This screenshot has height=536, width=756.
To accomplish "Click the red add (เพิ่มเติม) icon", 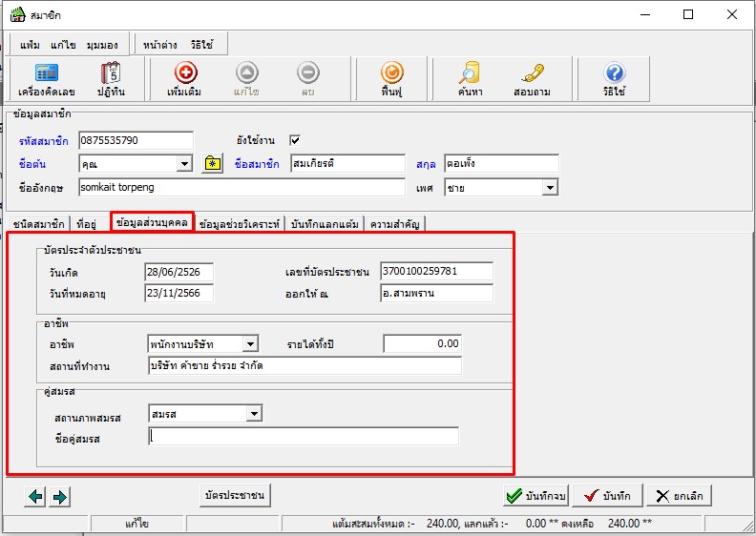I will pyautogui.click(x=186, y=80).
